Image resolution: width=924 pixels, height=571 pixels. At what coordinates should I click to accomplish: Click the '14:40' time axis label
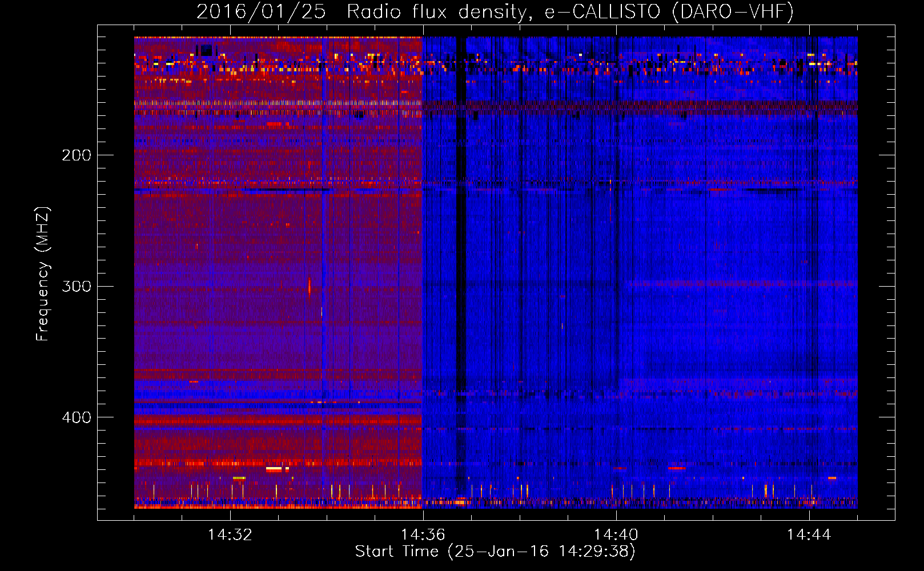(616, 535)
